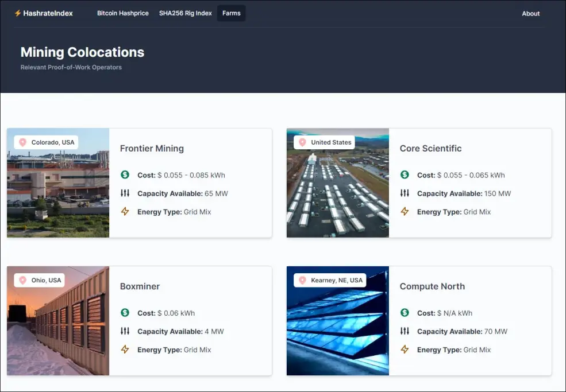Click the dollar cost icon on Boxminer card

tap(125, 313)
